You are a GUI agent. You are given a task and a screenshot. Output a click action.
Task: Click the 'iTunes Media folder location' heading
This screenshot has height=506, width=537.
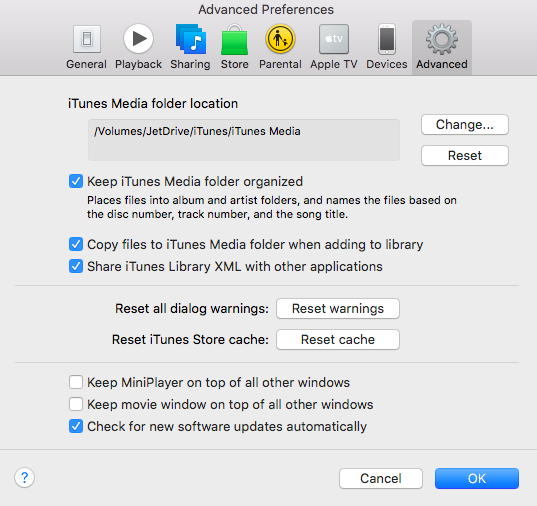pos(153,103)
